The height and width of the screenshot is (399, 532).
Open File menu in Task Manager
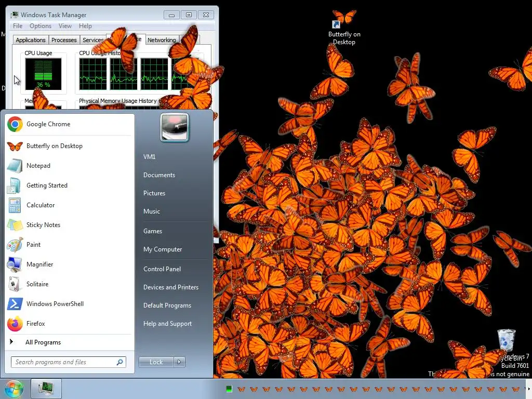(18, 26)
